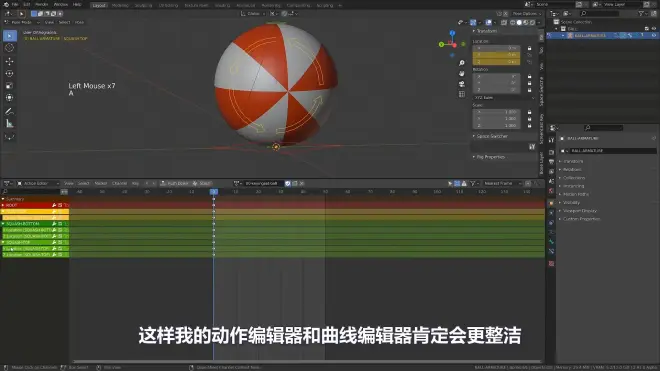The height and width of the screenshot is (371, 660).
Task: Toggle Rotation X lock
Action: pyautogui.click(x=530, y=77)
